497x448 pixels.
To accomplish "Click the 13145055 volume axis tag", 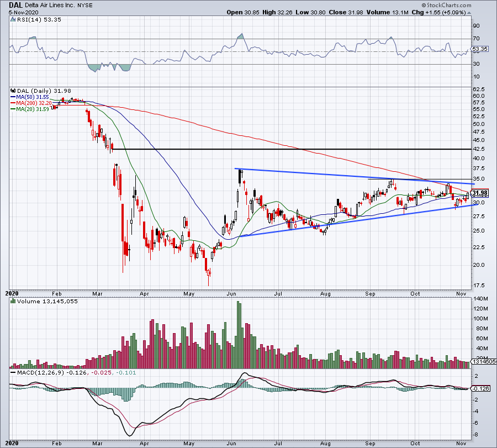I will click(x=484, y=361).
